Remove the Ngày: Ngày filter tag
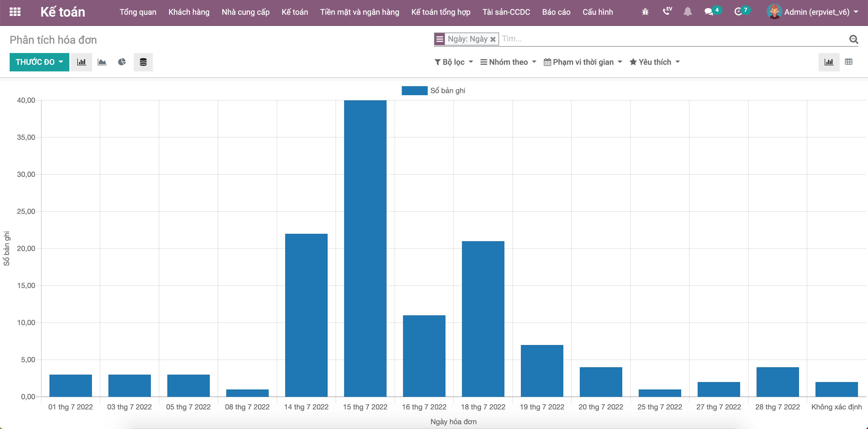Viewport: 868px width, 429px height. coord(493,39)
